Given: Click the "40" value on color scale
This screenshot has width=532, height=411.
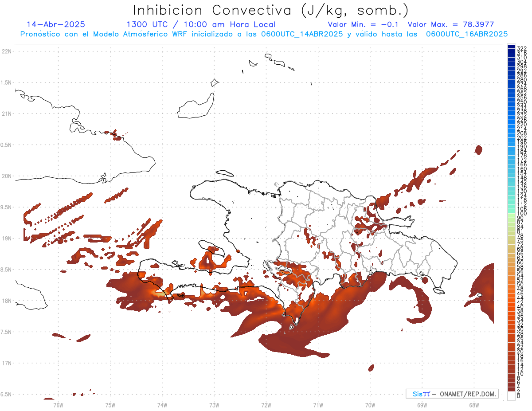Looking at the screenshot, I should point(520,307).
